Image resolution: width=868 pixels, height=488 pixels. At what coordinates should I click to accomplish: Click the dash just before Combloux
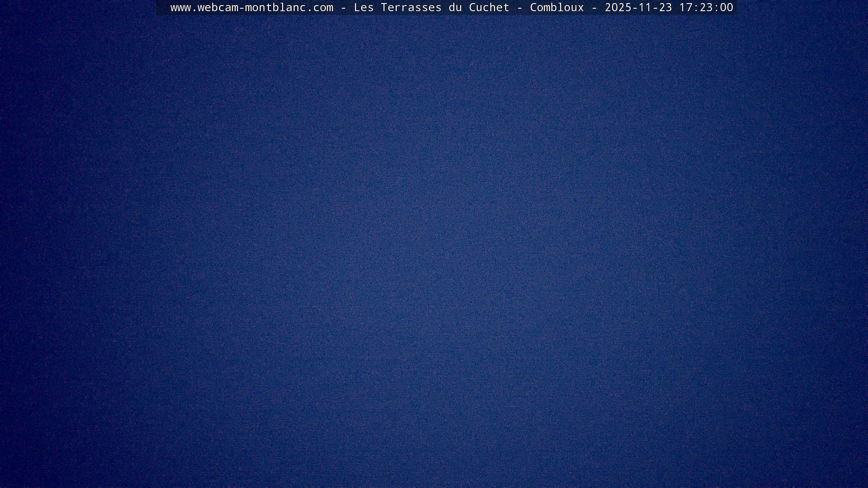(x=519, y=8)
